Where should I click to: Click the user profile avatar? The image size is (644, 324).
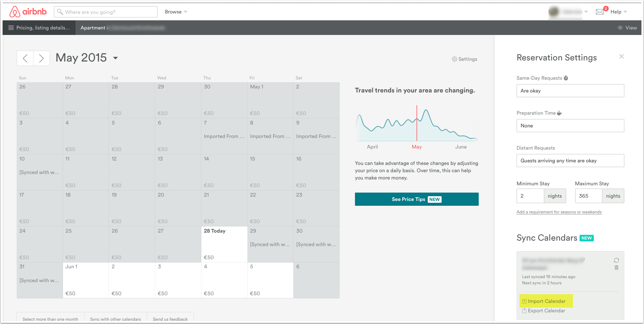point(554,12)
